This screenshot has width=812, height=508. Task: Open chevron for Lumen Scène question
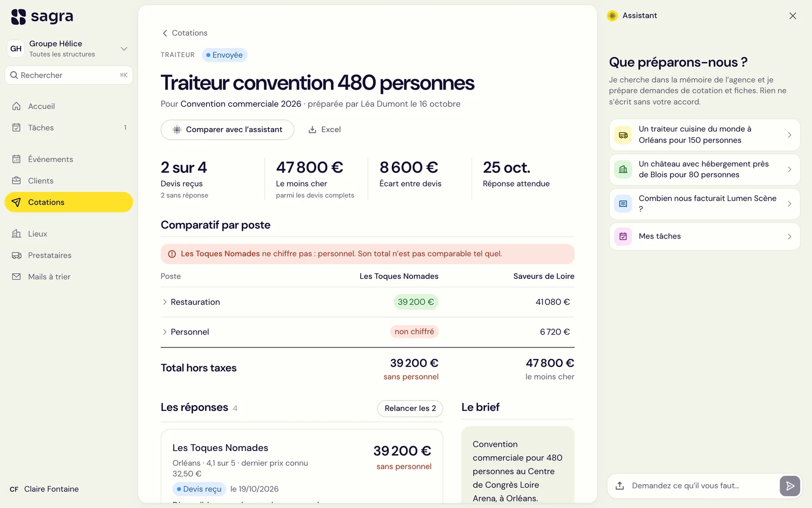[789, 204]
